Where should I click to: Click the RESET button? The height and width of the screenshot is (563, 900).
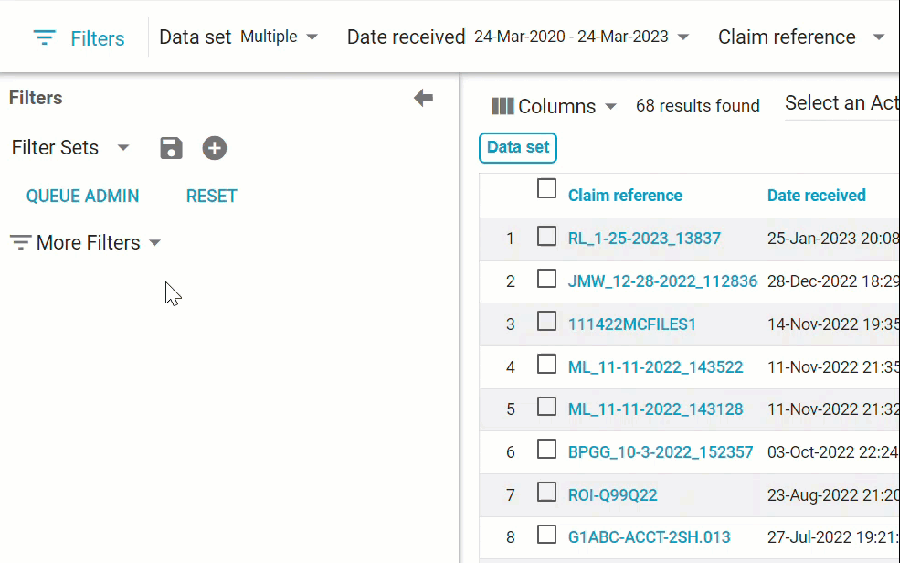[x=211, y=196]
